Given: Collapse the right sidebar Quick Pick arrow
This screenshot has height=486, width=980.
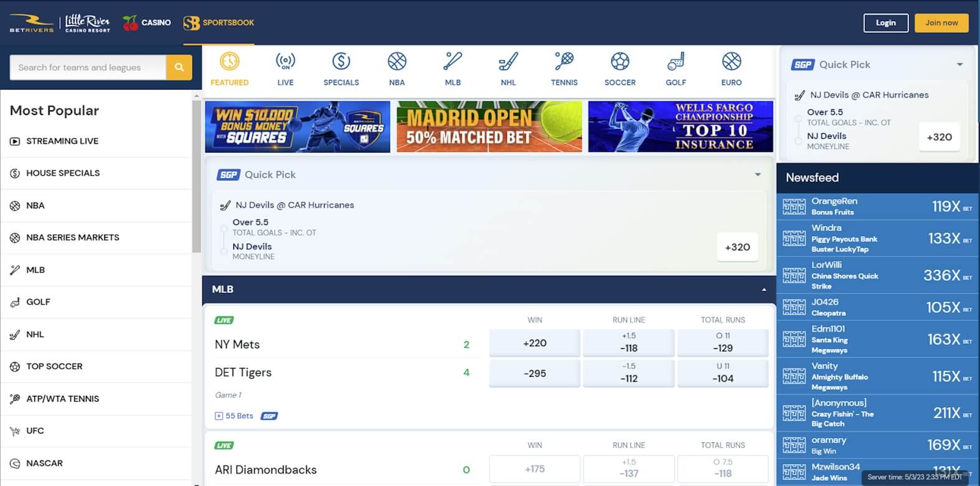Looking at the screenshot, I should (959, 64).
